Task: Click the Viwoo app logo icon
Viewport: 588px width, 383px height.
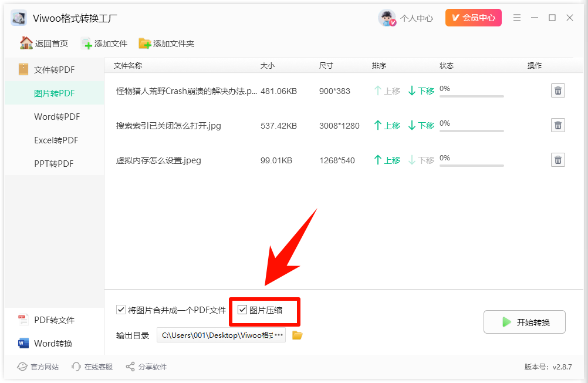Action: (x=19, y=18)
